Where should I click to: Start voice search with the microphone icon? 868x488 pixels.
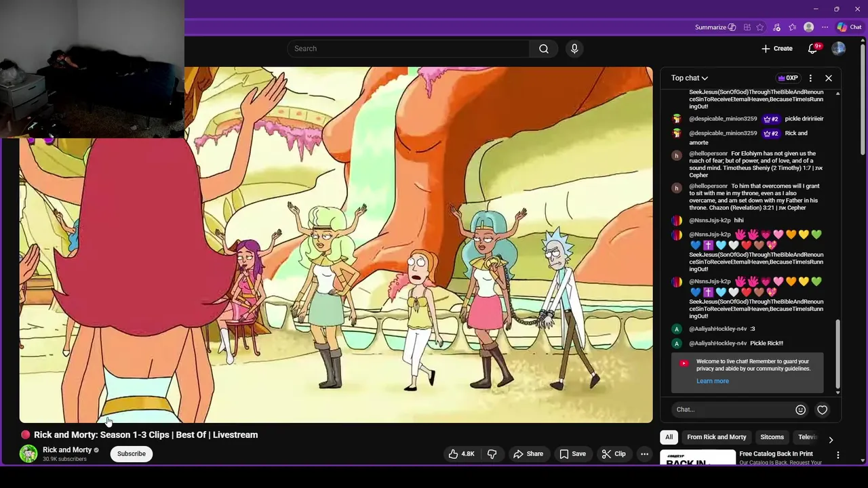pos(574,49)
